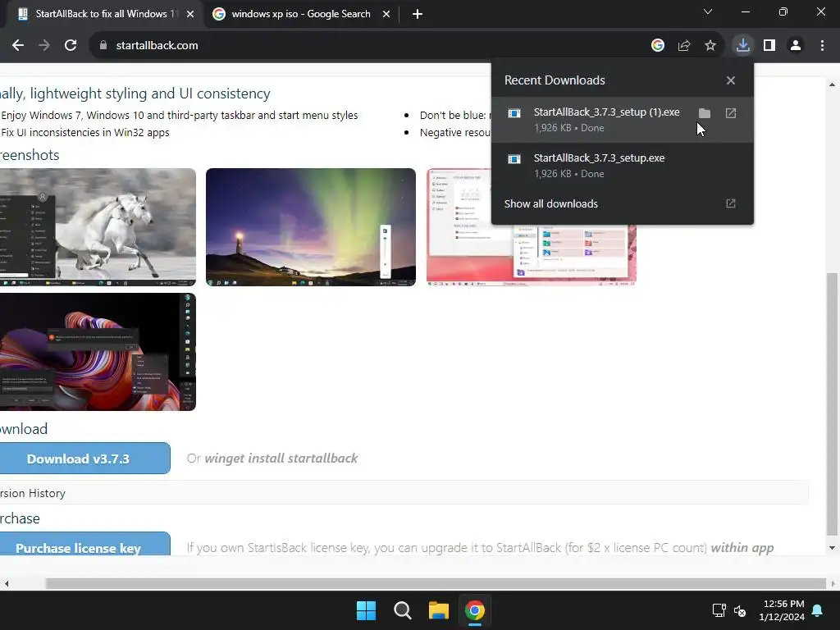The image size is (840, 630).
Task: Open the tab search chevron
Action: 708,11
